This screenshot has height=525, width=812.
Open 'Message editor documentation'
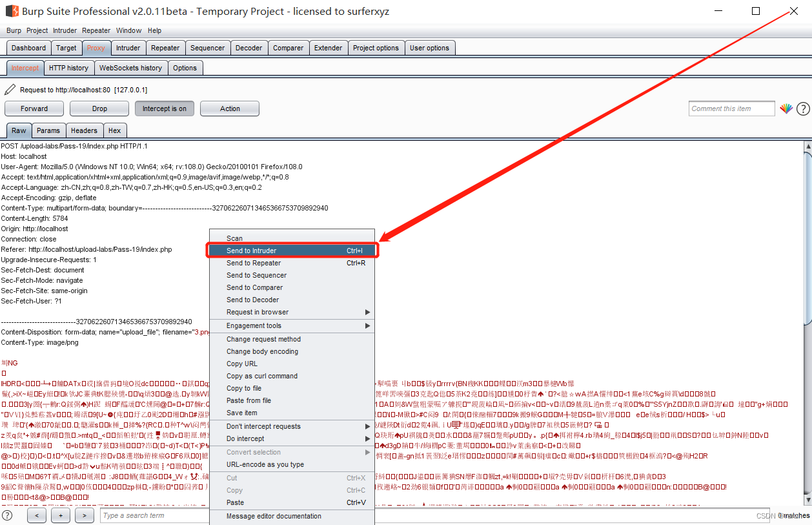pos(292,516)
